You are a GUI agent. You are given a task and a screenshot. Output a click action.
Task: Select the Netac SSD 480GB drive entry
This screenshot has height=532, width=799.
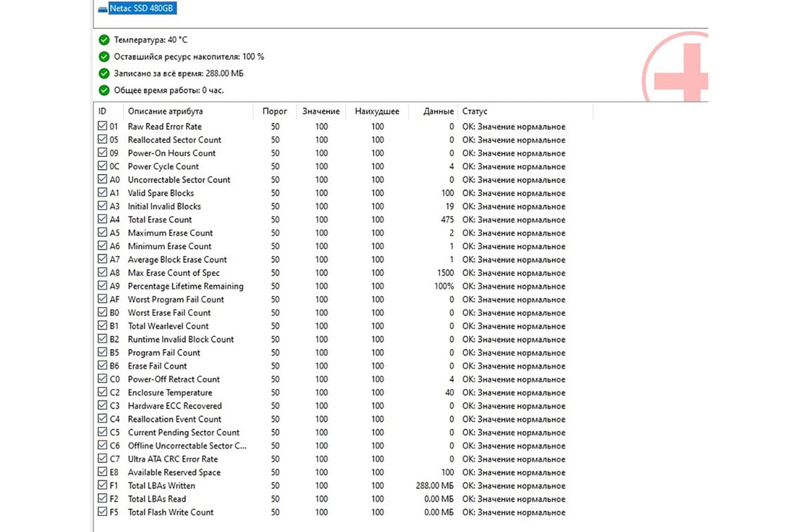coord(142,8)
